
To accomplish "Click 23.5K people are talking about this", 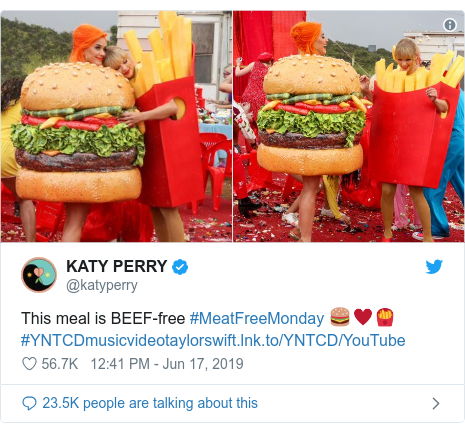I will click(150, 403).
